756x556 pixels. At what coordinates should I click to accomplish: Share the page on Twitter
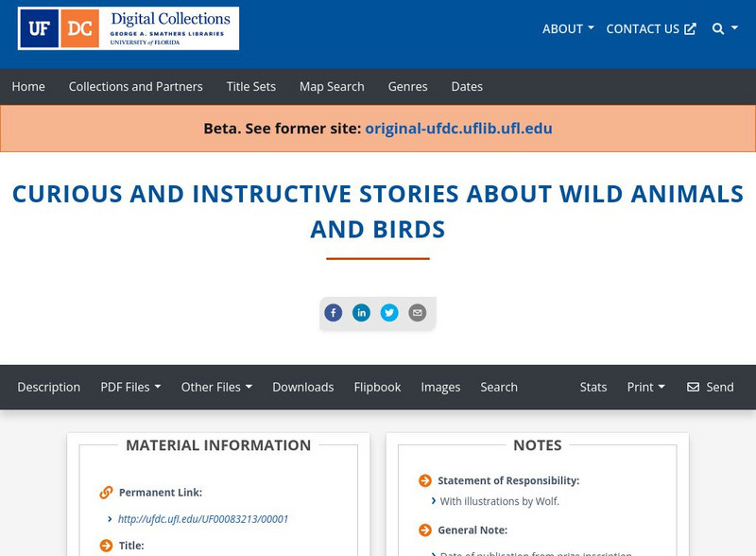click(389, 312)
